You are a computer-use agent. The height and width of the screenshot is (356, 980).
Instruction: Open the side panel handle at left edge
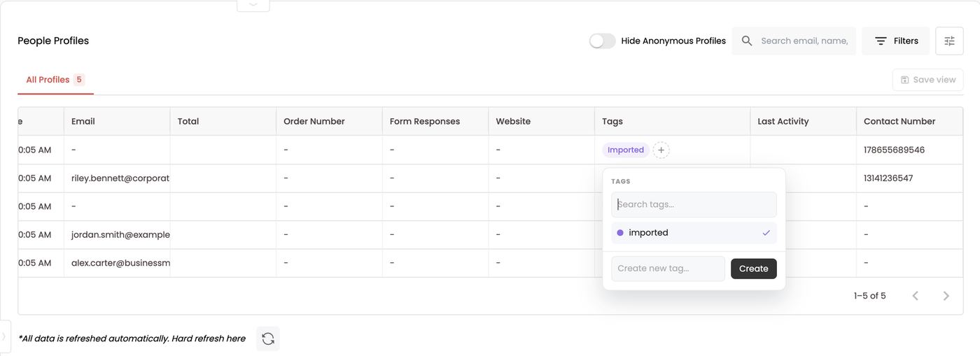pos(5,336)
